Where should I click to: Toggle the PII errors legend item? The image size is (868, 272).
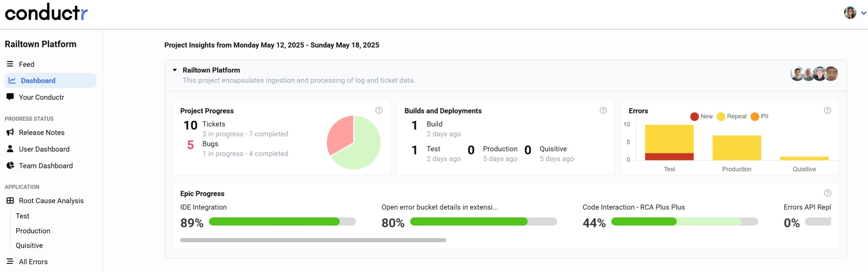pos(759,116)
